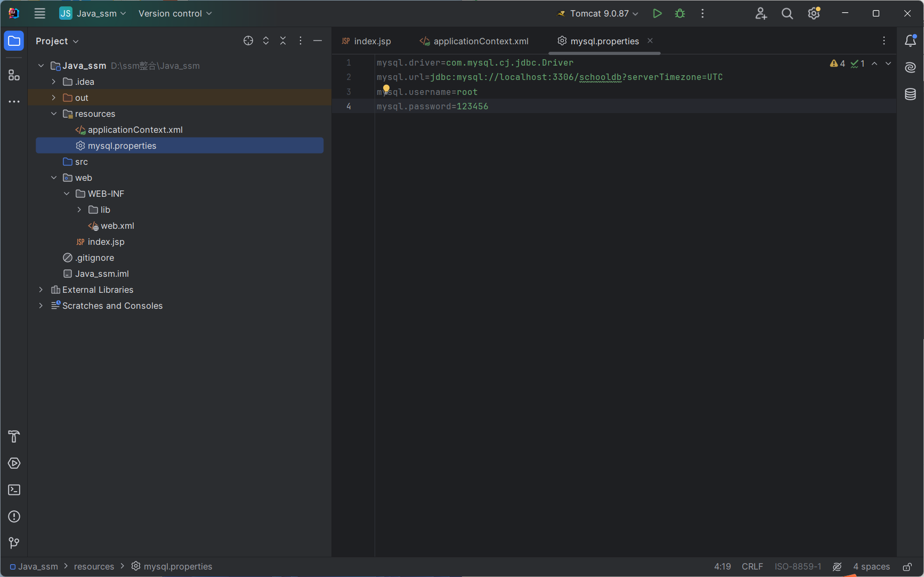This screenshot has height=577, width=924.
Task: Open the Problems tool window
Action: pos(14,516)
